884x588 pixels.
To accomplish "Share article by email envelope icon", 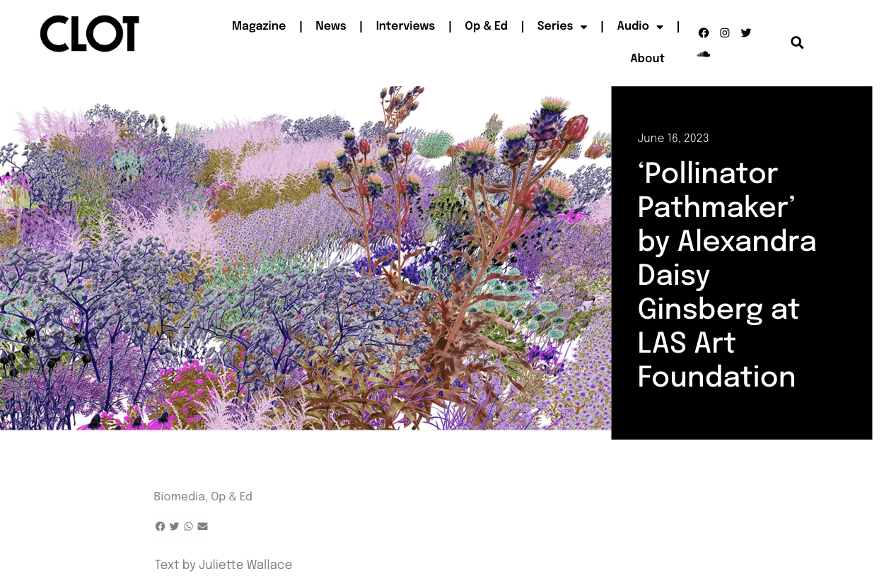I will click(202, 527).
